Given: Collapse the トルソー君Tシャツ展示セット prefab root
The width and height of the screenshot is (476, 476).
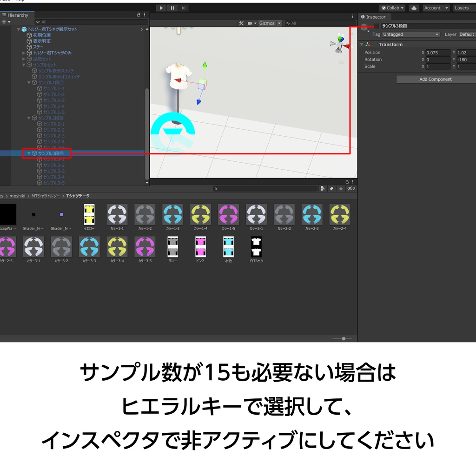Looking at the screenshot, I should point(19,29).
